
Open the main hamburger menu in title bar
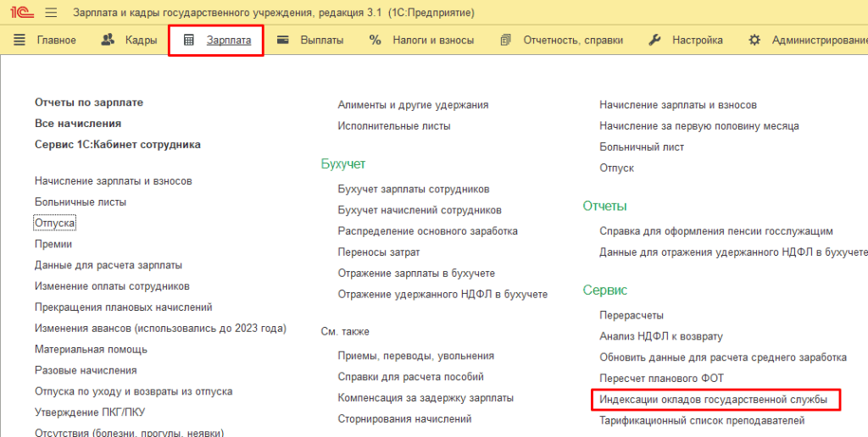click(51, 12)
